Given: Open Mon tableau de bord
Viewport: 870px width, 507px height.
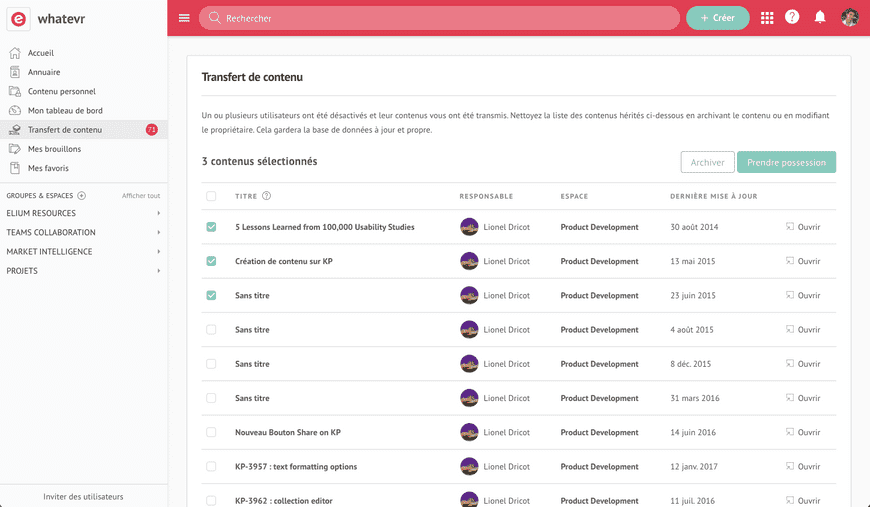Looking at the screenshot, I should point(84,110).
